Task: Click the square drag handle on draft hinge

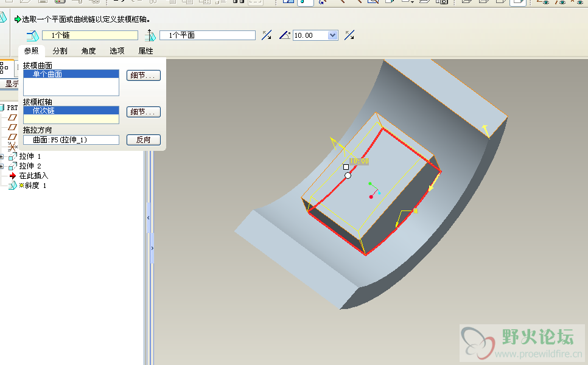Action: click(x=346, y=167)
